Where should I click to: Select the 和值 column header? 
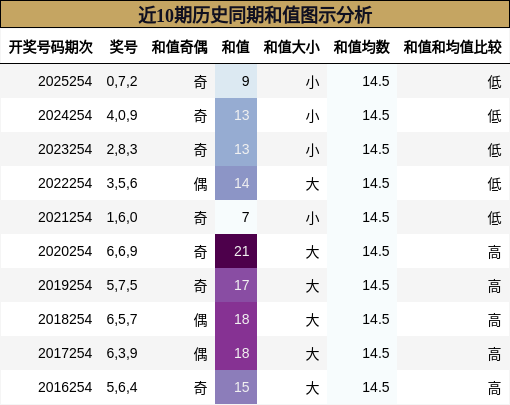236,47
